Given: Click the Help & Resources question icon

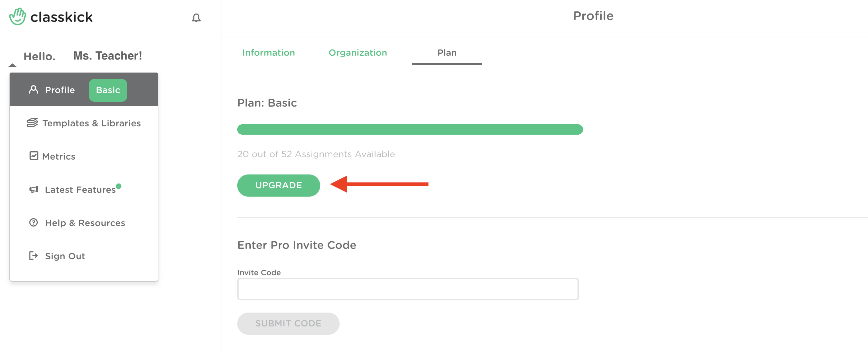Looking at the screenshot, I should click(x=34, y=222).
